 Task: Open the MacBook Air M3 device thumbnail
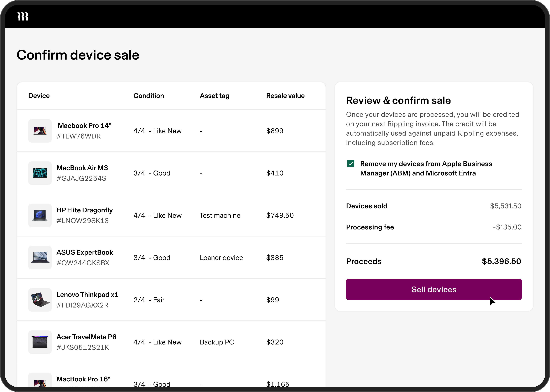pyautogui.click(x=40, y=173)
